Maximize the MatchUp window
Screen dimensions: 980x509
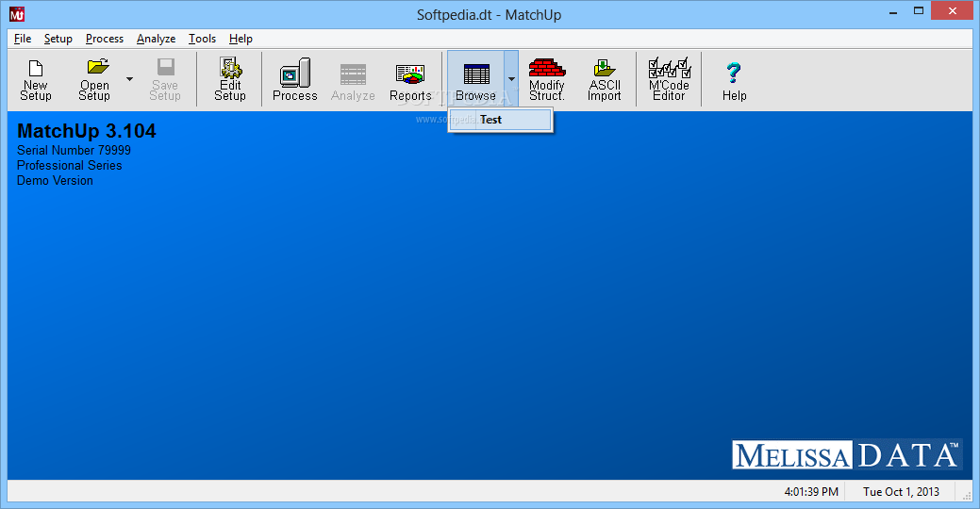(918, 11)
